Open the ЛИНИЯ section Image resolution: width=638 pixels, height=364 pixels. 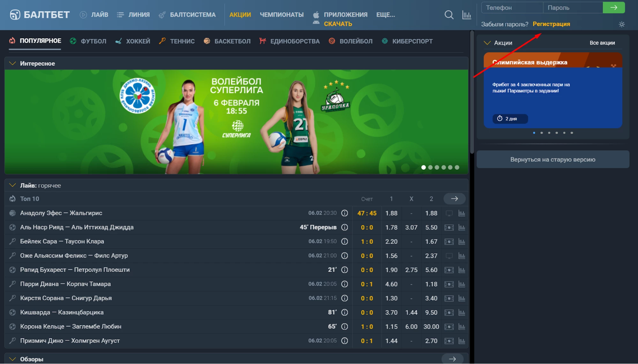coord(133,15)
